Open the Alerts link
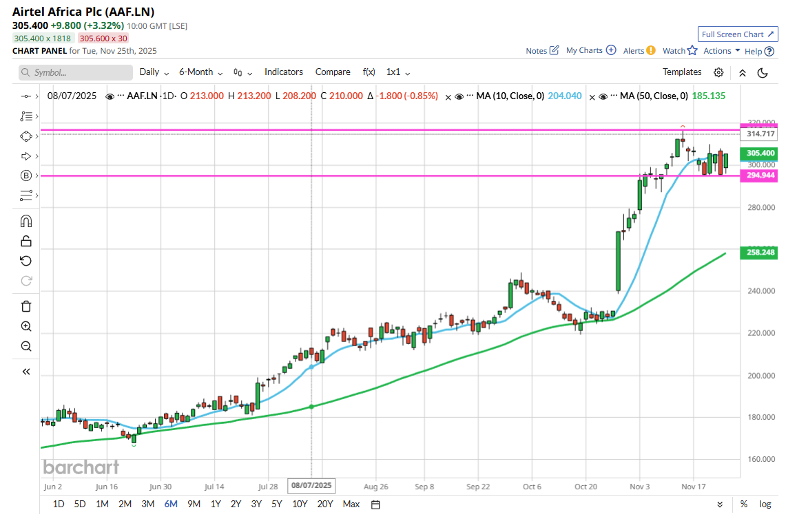 click(x=639, y=51)
